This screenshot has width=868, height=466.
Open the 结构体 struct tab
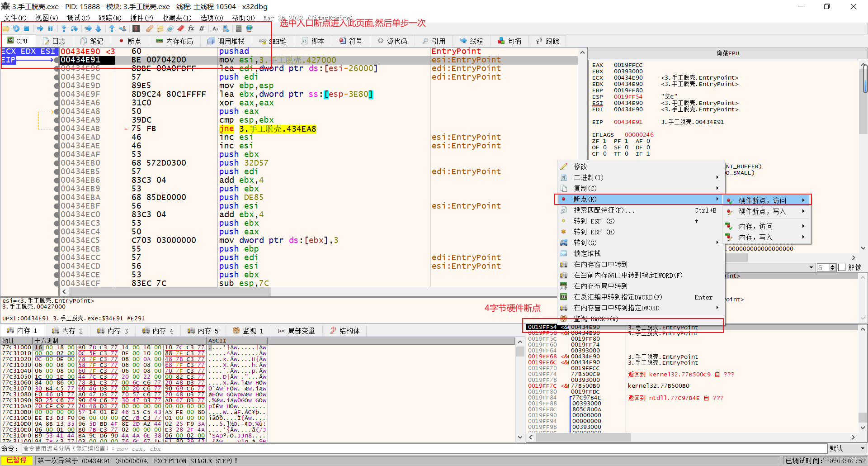tap(345, 331)
